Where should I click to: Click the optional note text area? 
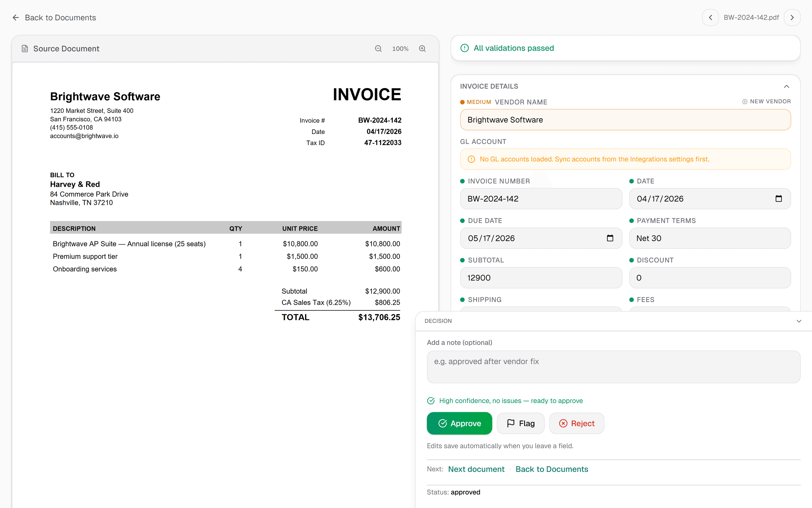click(613, 367)
